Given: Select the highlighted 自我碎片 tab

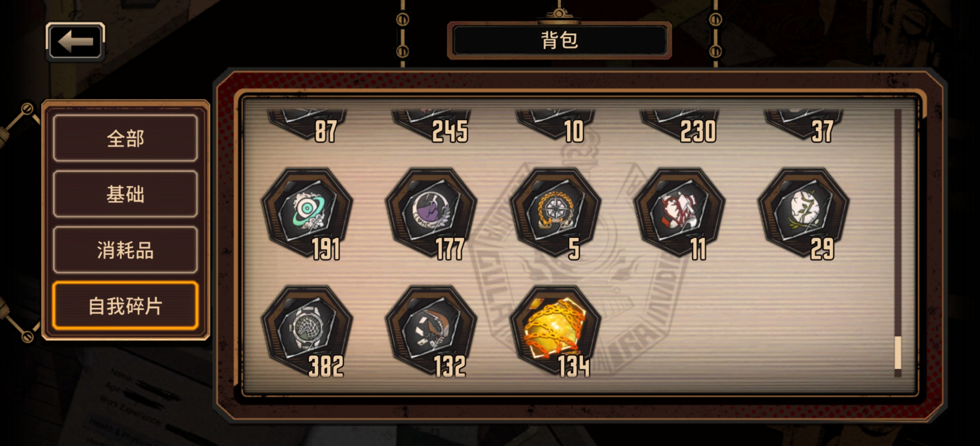Looking at the screenshot, I should coord(125,306).
